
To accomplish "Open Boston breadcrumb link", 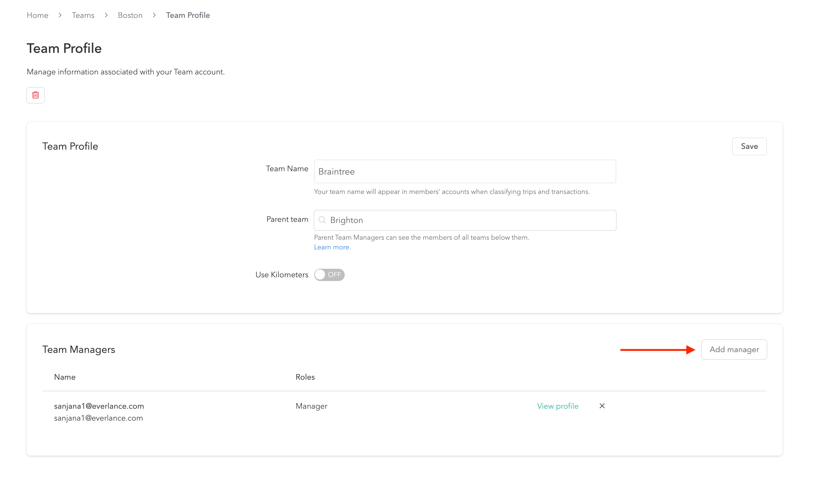I will point(130,15).
